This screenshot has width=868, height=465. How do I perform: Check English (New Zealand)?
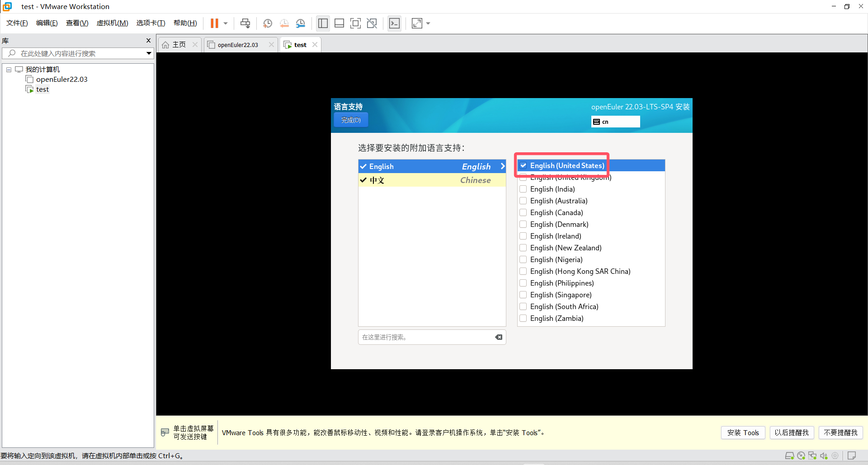click(523, 248)
